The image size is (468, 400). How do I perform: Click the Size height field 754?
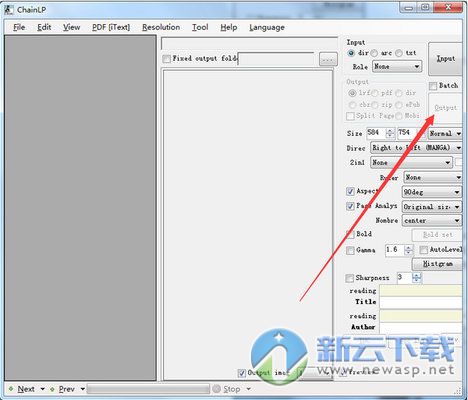coord(407,133)
